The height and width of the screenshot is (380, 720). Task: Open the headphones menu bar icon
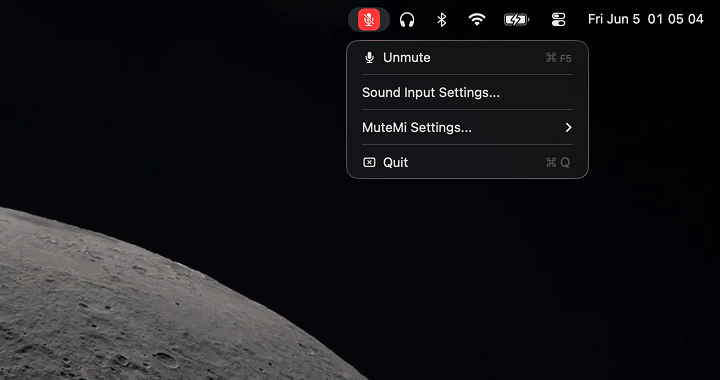(407, 20)
